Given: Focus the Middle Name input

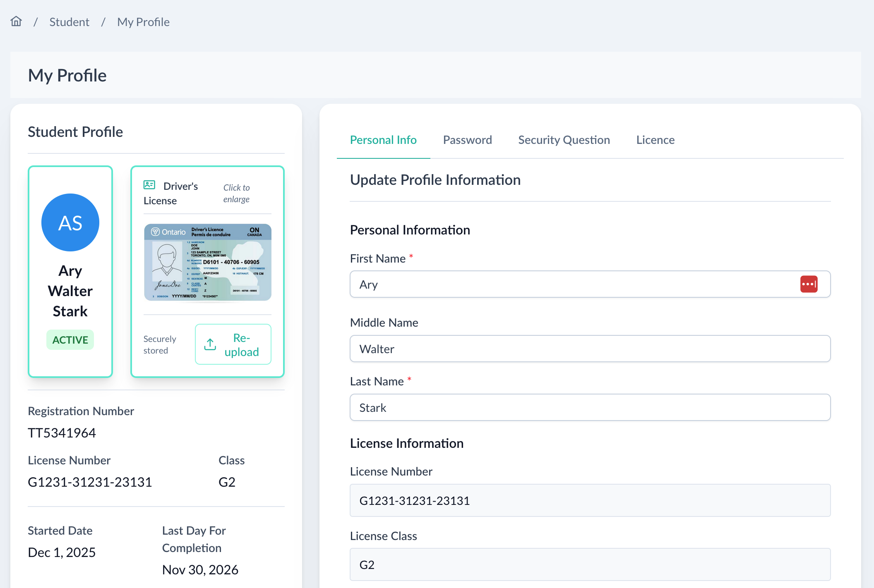Looking at the screenshot, I should (590, 349).
